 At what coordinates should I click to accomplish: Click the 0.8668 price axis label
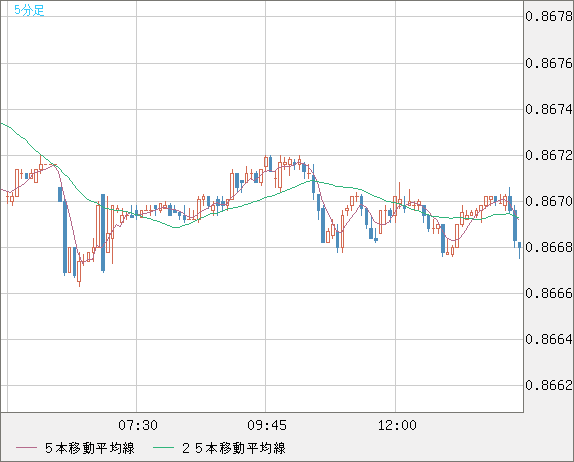tap(548, 247)
